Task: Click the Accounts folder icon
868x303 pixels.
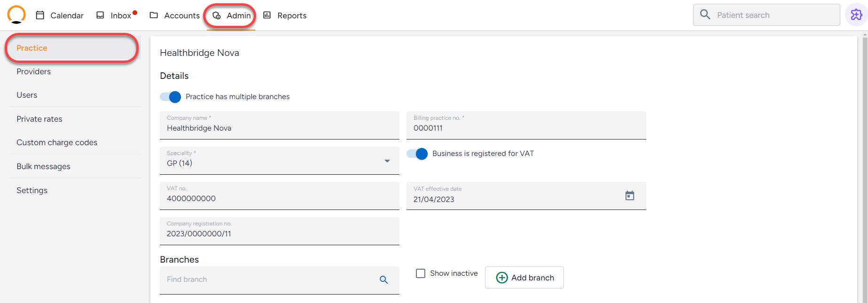Action: click(154, 15)
